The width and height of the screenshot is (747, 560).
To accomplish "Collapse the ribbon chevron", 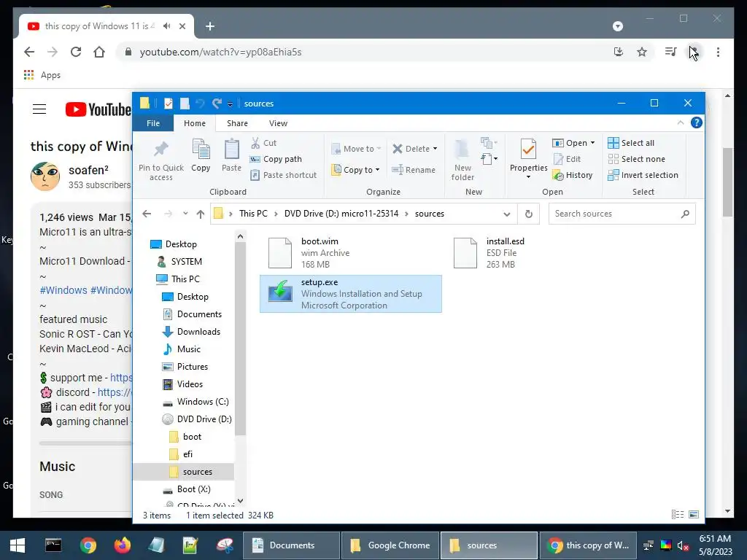I will (x=681, y=122).
